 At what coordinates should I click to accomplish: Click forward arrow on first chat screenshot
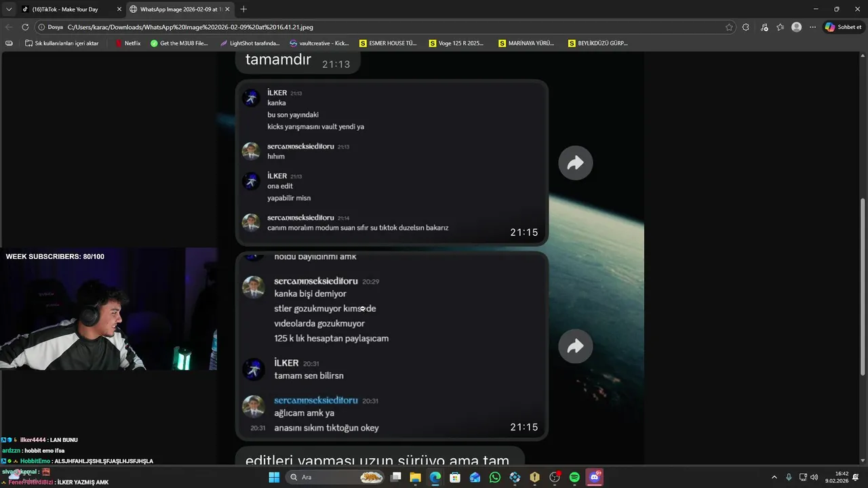pos(576,163)
